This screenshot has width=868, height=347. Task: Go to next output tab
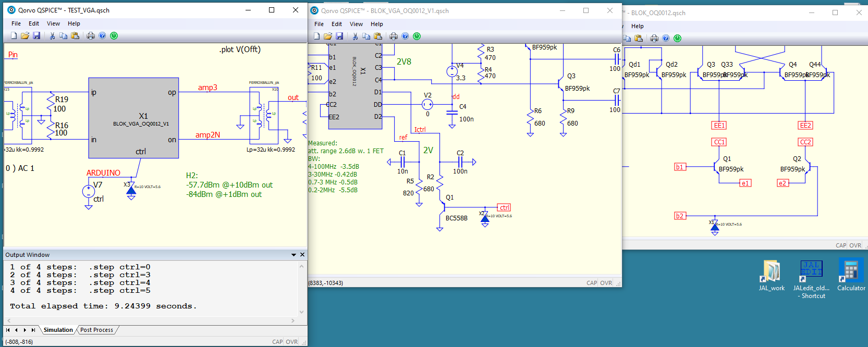click(25, 330)
